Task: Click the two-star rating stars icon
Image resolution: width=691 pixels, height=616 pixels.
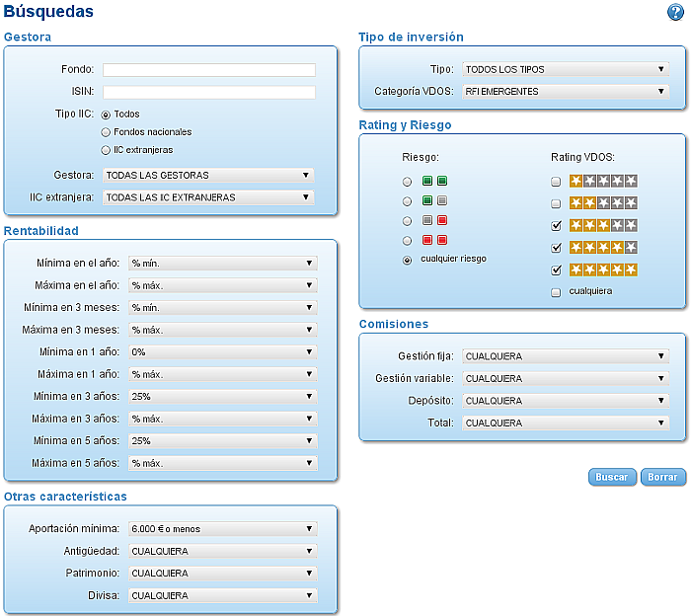Action: (x=603, y=202)
